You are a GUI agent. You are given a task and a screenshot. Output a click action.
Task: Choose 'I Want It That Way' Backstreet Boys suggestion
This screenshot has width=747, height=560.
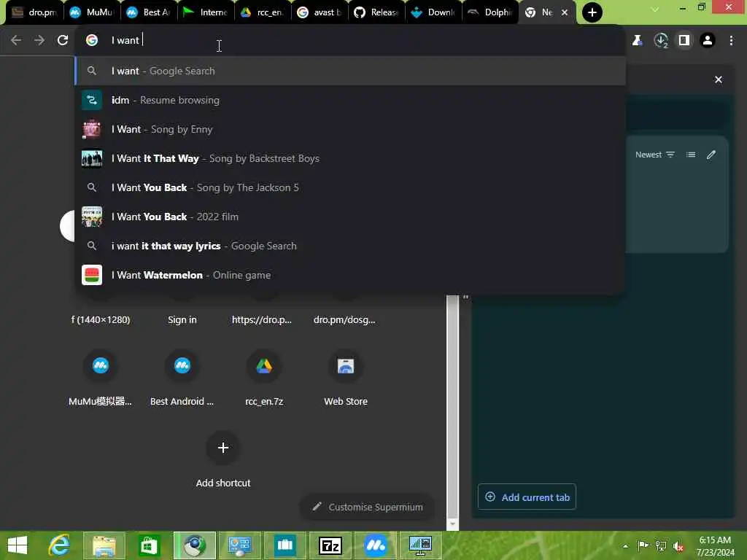(350, 158)
